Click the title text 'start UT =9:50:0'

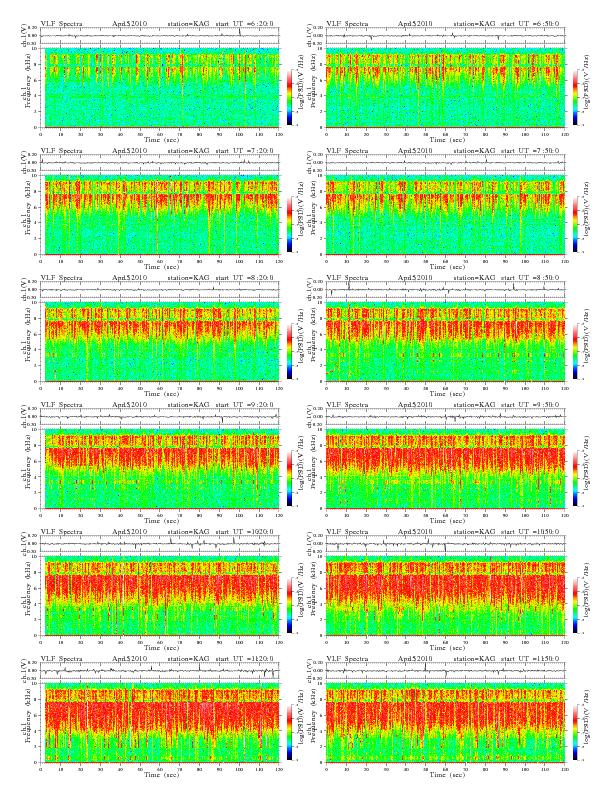530,405
